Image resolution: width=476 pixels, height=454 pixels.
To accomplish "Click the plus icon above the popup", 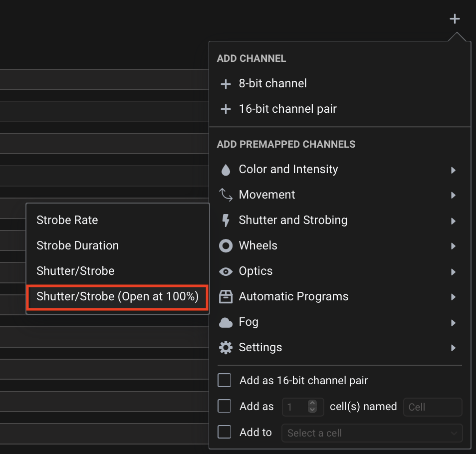I will coord(454,19).
